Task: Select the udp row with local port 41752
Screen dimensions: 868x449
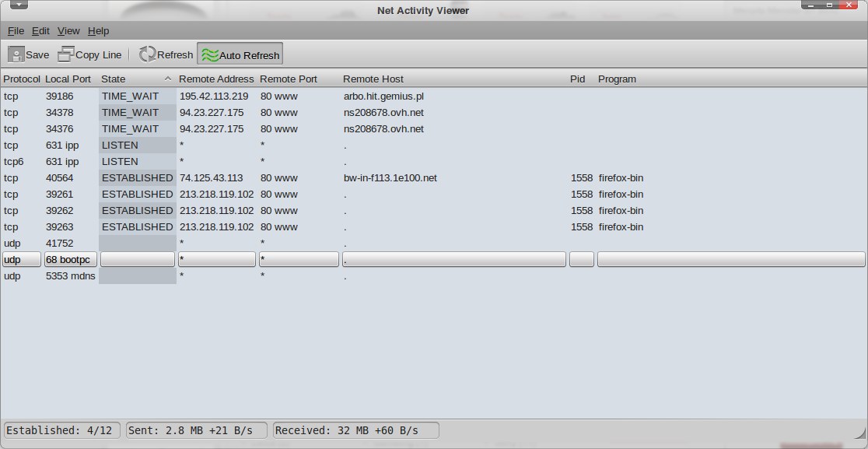Action: tap(434, 243)
